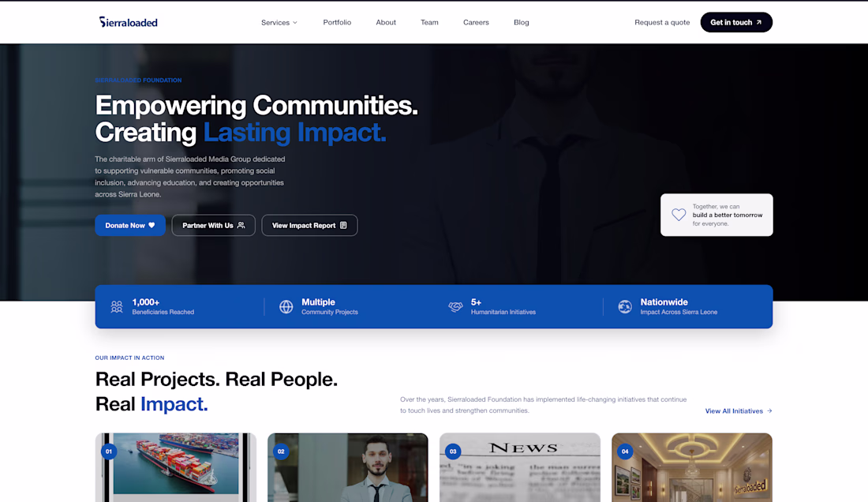Viewport: 868px width, 502px height.
Task: Click the Donate Now button
Action: coord(130,225)
